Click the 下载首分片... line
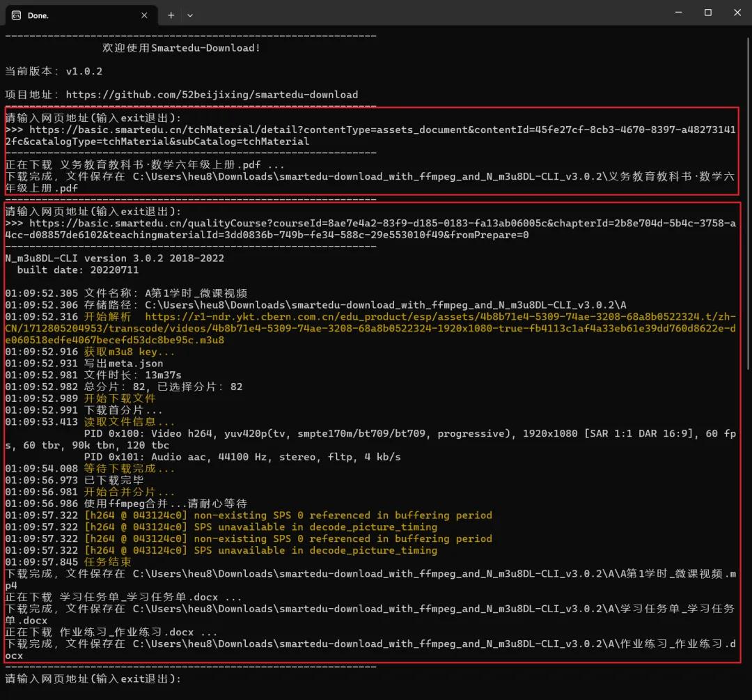This screenshot has width=752, height=700. pos(84,410)
